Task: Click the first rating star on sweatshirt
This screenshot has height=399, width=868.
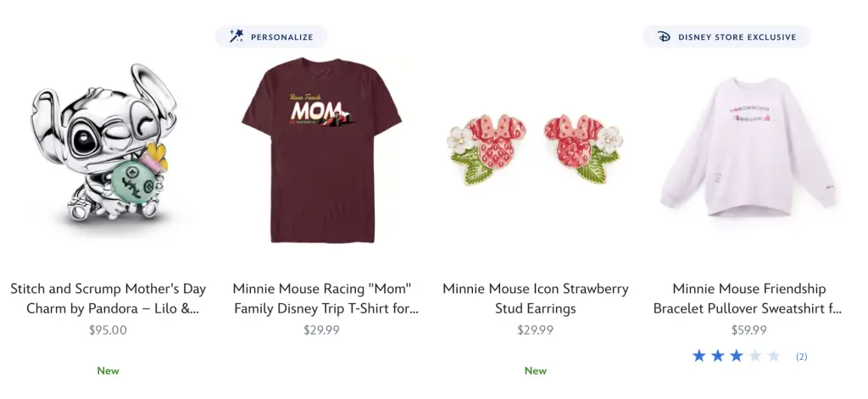Action: (699, 356)
